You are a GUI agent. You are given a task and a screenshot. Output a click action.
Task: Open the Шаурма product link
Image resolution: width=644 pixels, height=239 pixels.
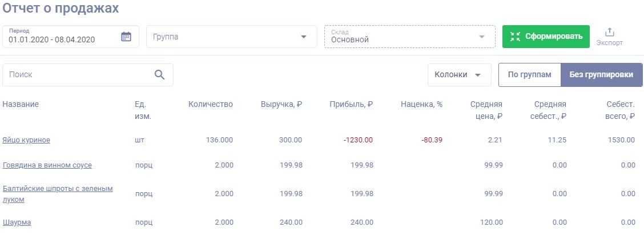(x=17, y=222)
